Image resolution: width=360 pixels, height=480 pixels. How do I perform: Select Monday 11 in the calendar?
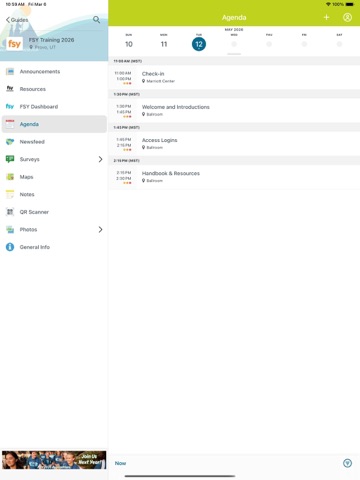(x=164, y=44)
